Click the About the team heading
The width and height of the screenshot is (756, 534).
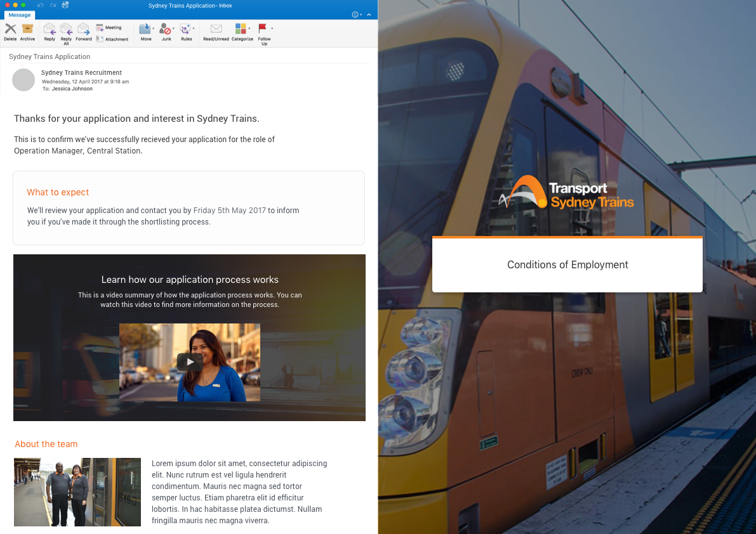click(x=46, y=444)
